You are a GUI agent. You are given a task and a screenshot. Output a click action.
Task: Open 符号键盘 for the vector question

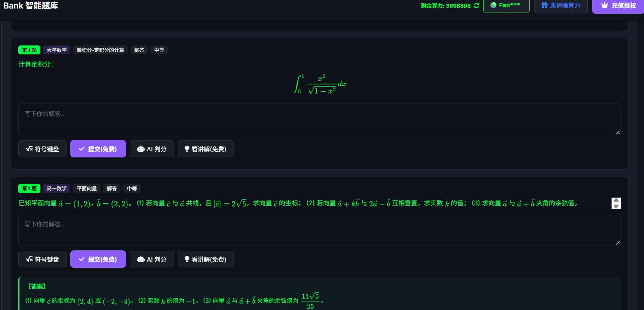tap(42, 259)
